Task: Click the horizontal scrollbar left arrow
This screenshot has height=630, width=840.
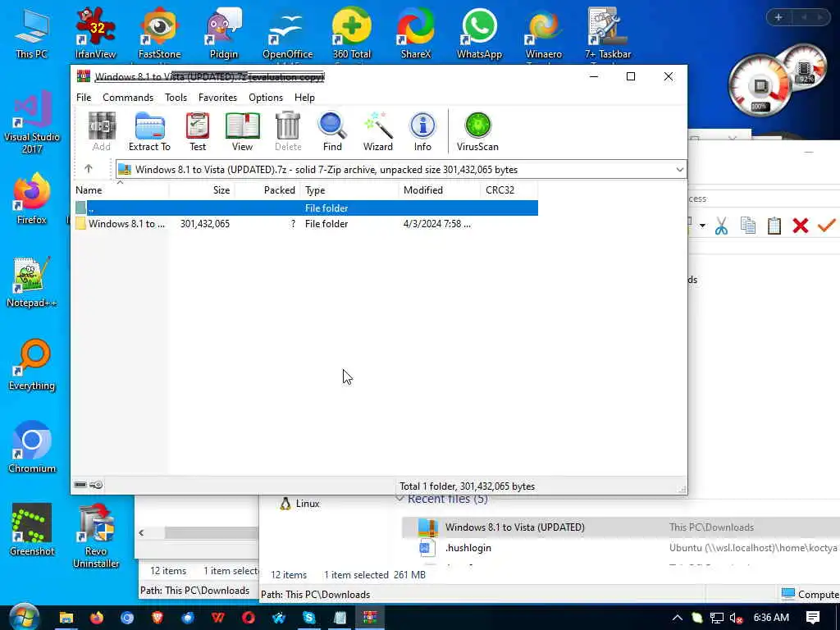Action: tap(141, 532)
